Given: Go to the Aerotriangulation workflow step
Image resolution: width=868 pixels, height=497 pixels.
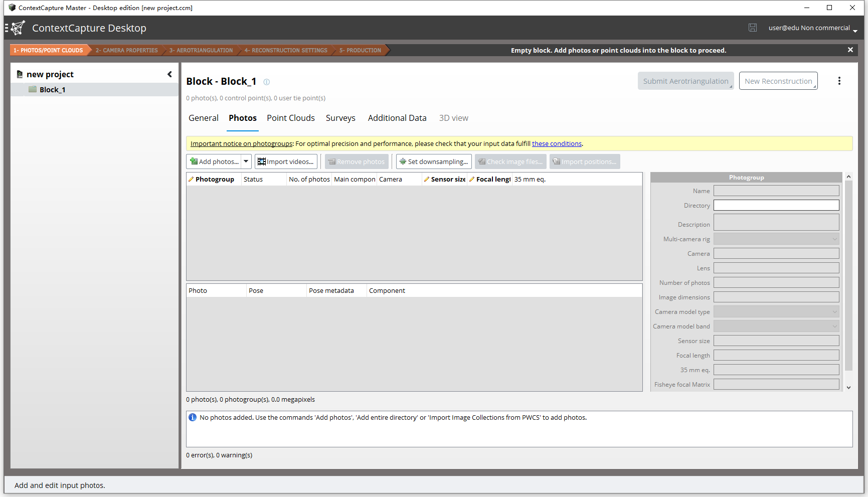Looking at the screenshot, I should pyautogui.click(x=201, y=50).
